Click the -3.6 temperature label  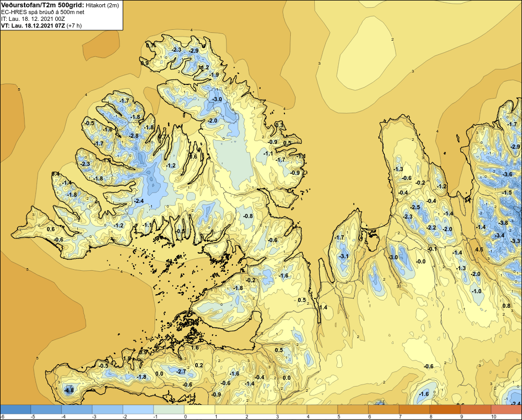click(x=507, y=174)
